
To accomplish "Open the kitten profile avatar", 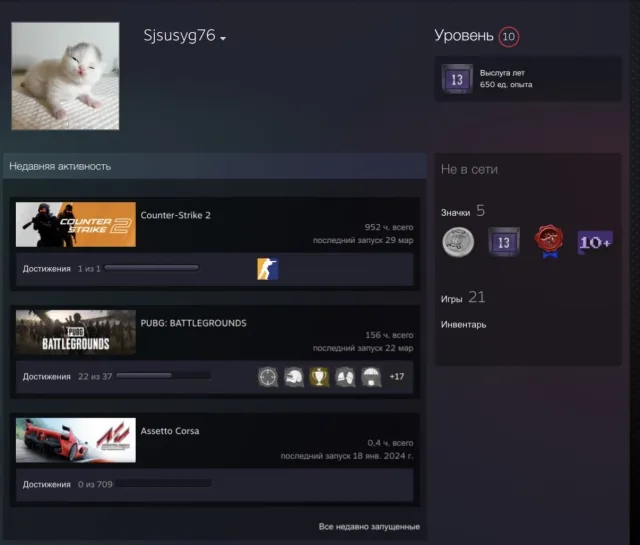I will pos(65,76).
